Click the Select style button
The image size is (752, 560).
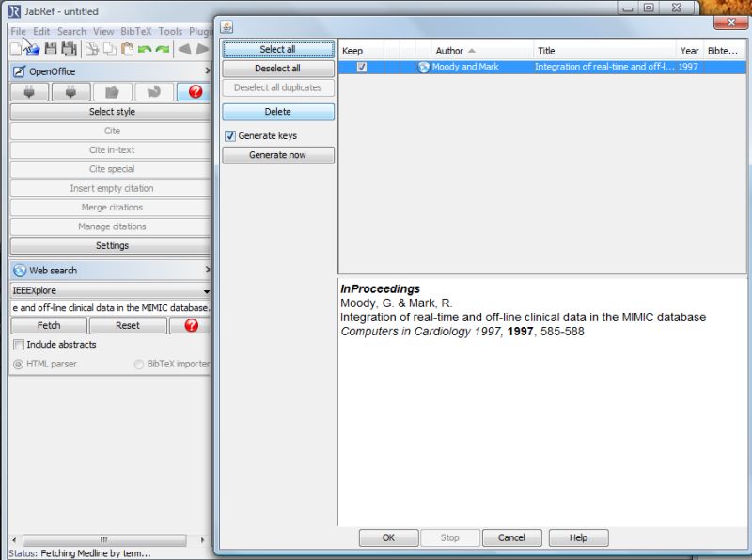(111, 112)
